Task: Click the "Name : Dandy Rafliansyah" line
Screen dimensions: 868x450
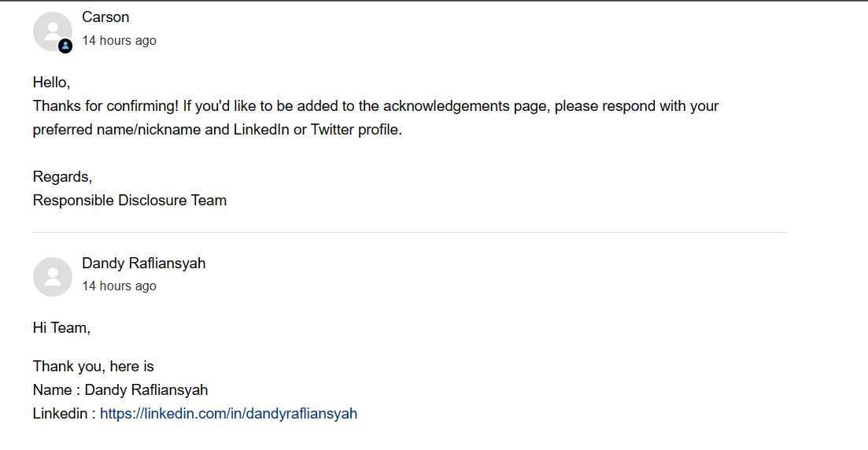Action: click(120, 390)
